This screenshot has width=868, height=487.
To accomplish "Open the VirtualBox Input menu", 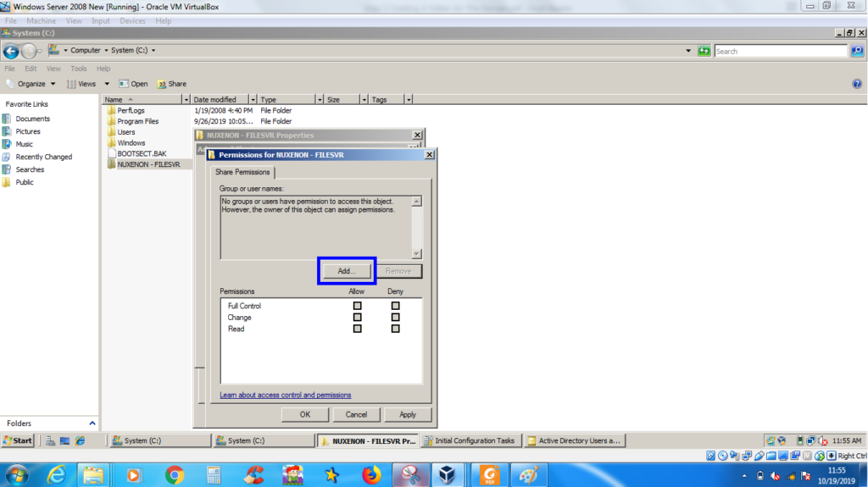I will click(x=100, y=21).
